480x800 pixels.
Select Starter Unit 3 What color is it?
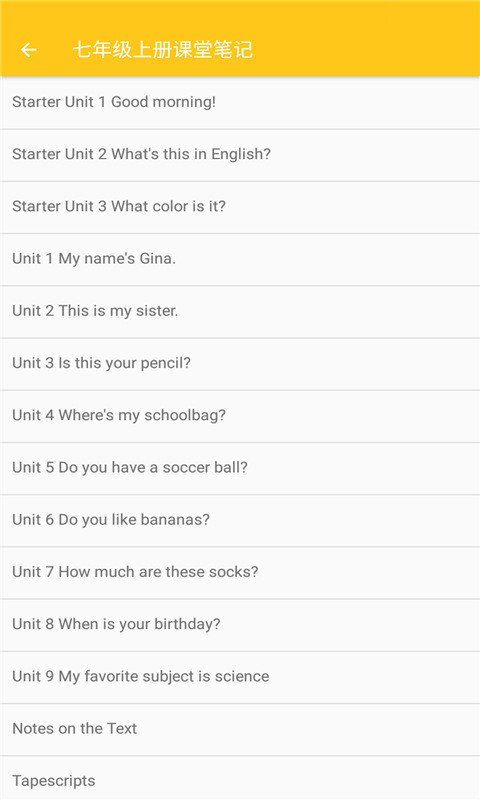(x=240, y=207)
